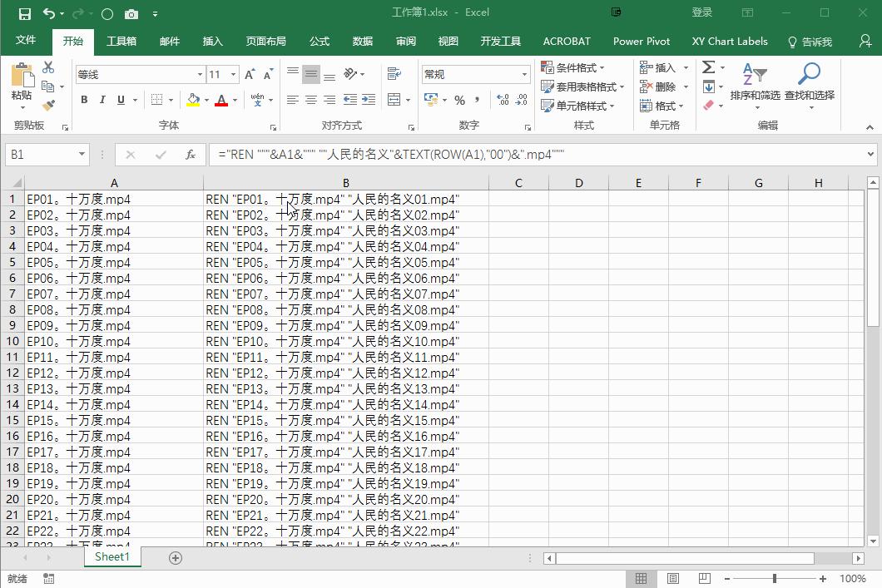The width and height of the screenshot is (882, 588).
Task: Click the wrap text icon
Action: 394,74
